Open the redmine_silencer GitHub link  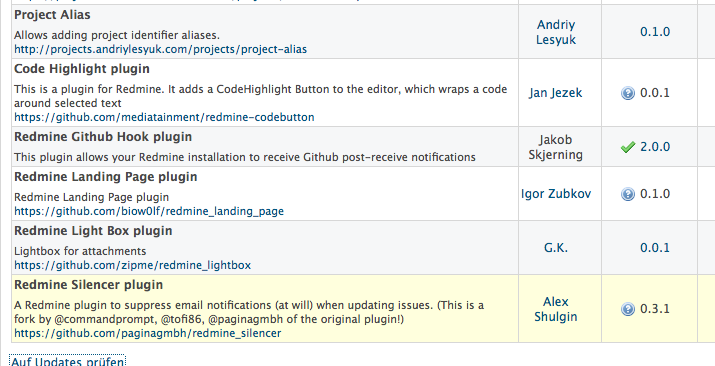coord(148,334)
